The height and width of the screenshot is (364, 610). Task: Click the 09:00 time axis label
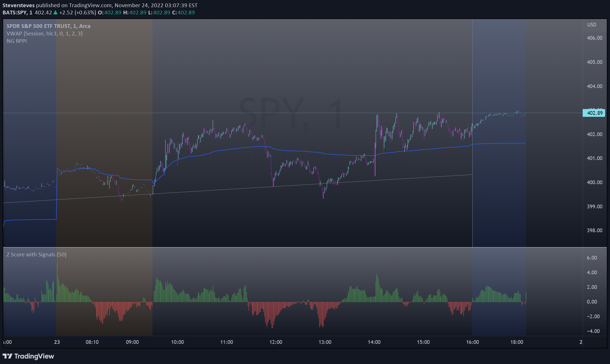tap(132, 342)
